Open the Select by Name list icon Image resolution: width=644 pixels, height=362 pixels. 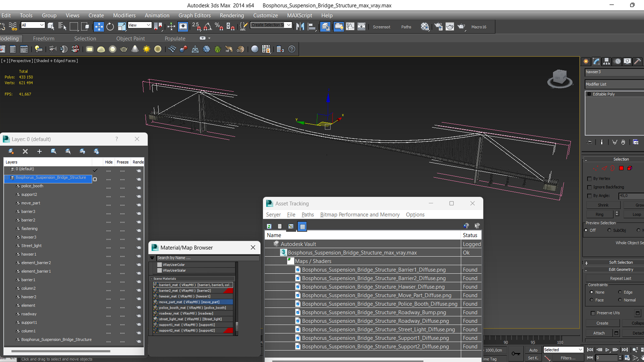[62, 26]
